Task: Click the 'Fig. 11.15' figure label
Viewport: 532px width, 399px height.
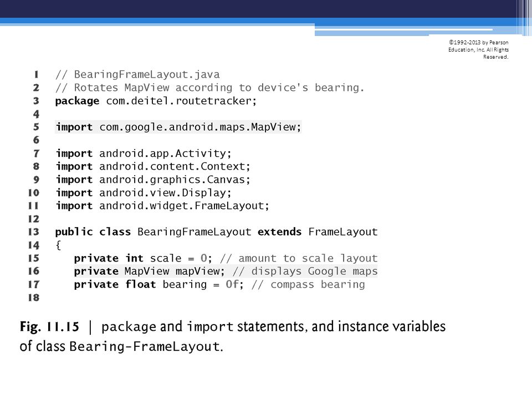Action: point(49,327)
